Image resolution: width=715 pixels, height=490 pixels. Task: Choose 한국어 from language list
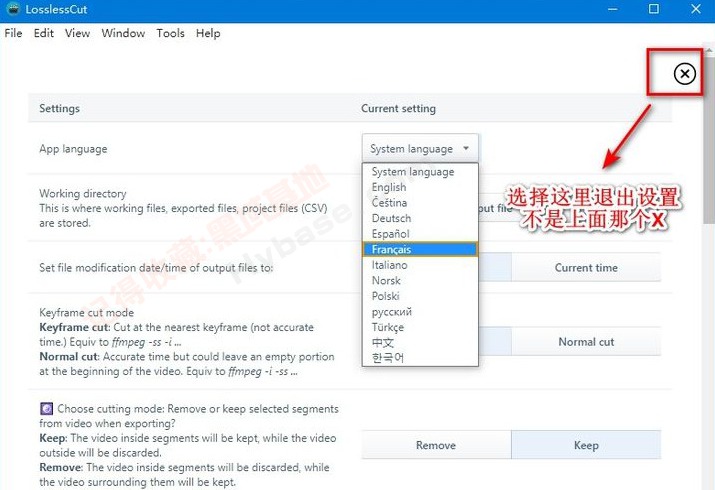pos(420,357)
